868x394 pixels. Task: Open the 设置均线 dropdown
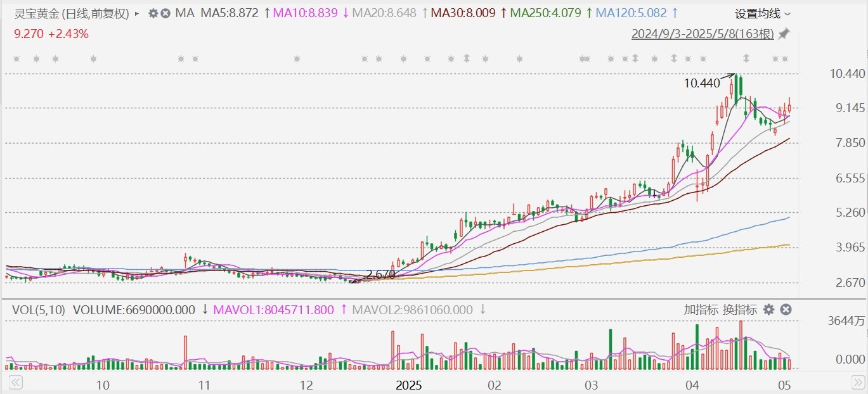point(763,13)
